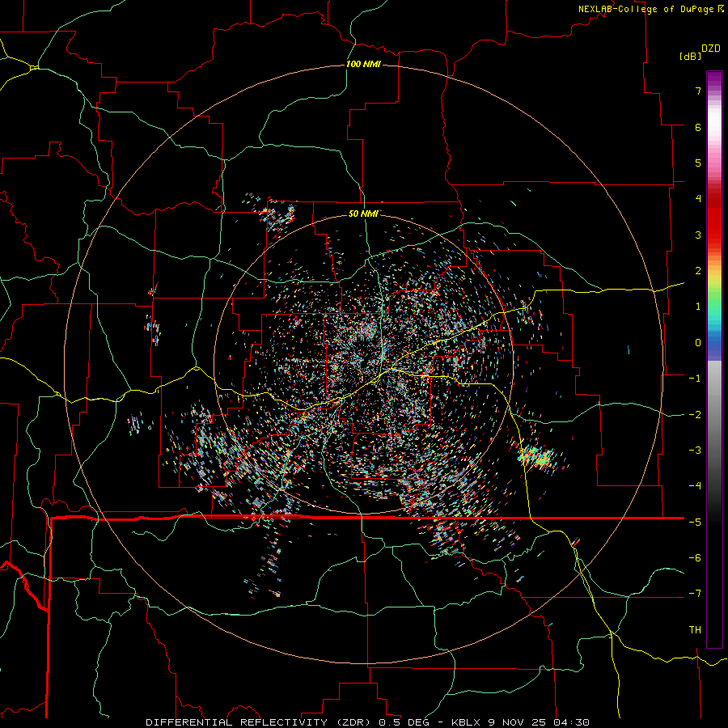Click the -6 value on the color scale
The height and width of the screenshot is (728, 728).
click(x=695, y=558)
